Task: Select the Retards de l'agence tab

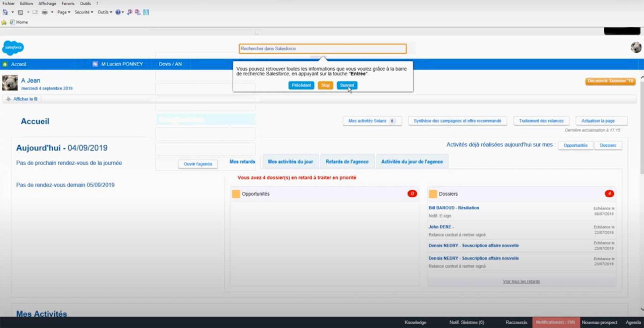Action: click(x=347, y=162)
